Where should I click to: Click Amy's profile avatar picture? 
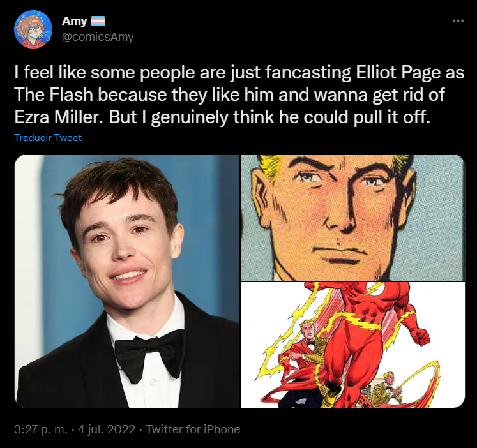[x=33, y=29]
